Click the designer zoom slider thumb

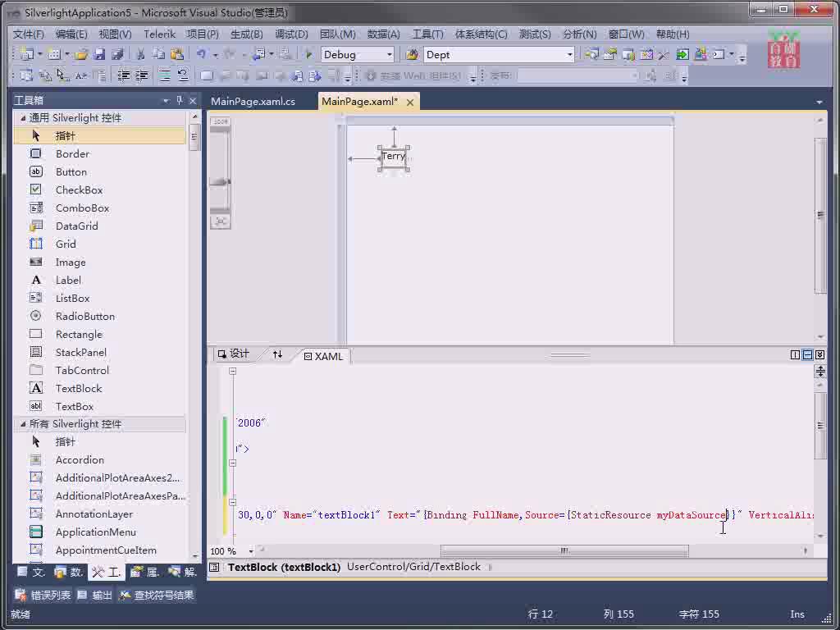220,182
